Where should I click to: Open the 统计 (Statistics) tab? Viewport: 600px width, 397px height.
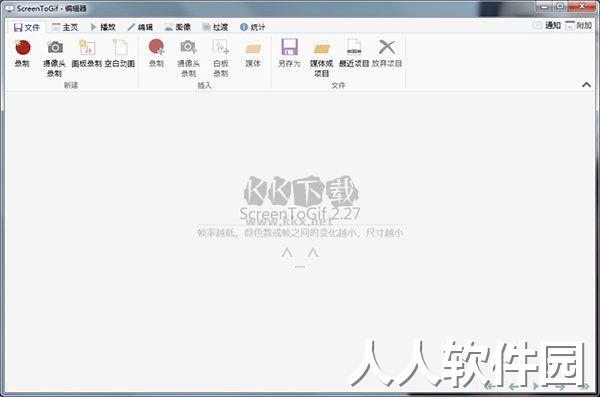click(253, 27)
